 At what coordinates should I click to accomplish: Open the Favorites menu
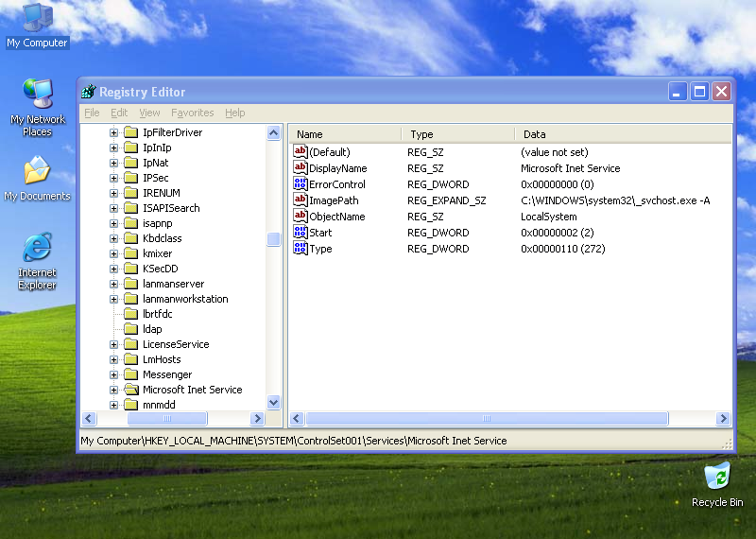192,113
